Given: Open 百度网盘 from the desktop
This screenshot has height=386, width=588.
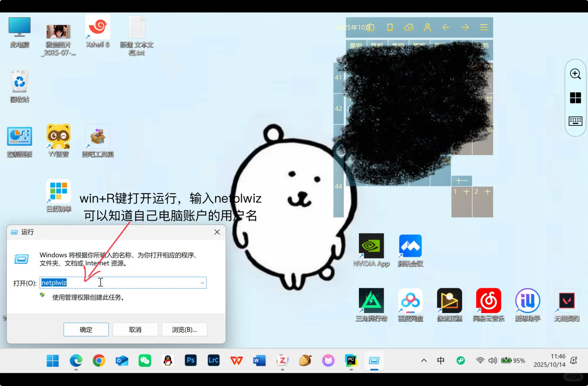Looking at the screenshot, I should 410,301.
